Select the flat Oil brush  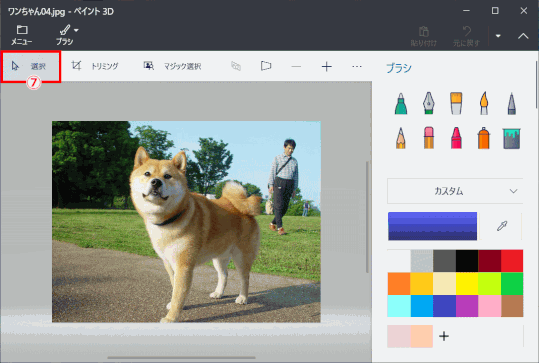[456, 103]
